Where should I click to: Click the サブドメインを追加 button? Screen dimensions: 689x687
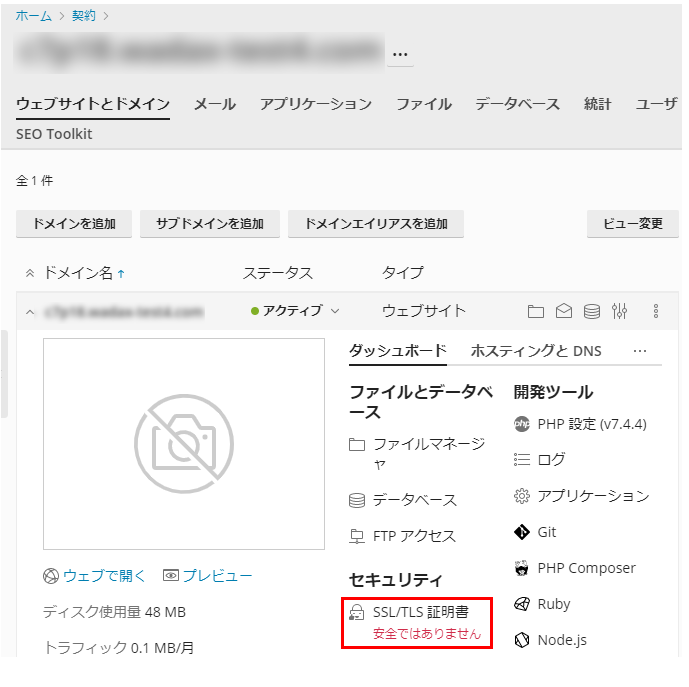coord(210,224)
